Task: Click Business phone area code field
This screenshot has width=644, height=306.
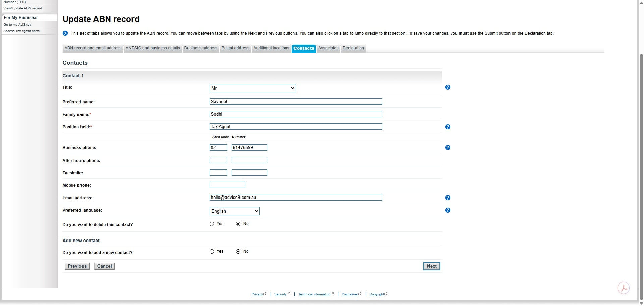Action: pyautogui.click(x=218, y=148)
